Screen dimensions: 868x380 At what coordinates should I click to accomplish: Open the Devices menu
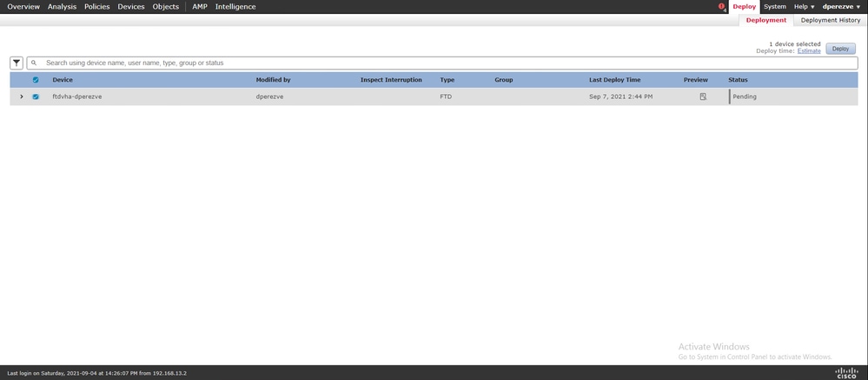click(x=131, y=7)
